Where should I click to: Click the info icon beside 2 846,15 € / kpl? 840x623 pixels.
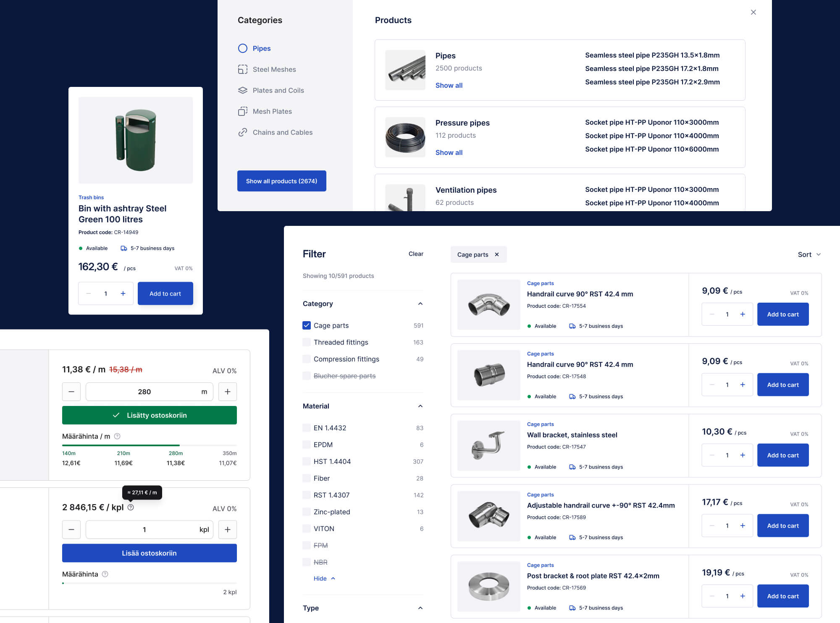click(131, 507)
